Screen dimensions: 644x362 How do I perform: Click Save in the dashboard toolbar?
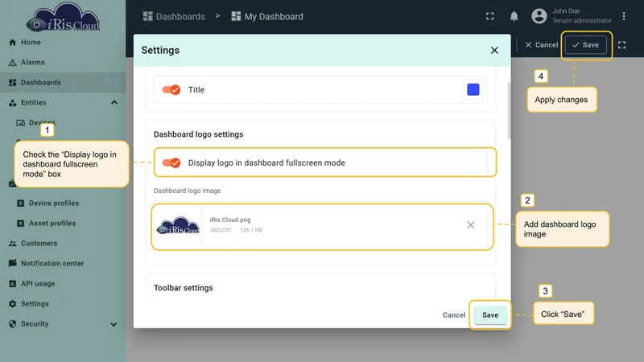point(586,45)
